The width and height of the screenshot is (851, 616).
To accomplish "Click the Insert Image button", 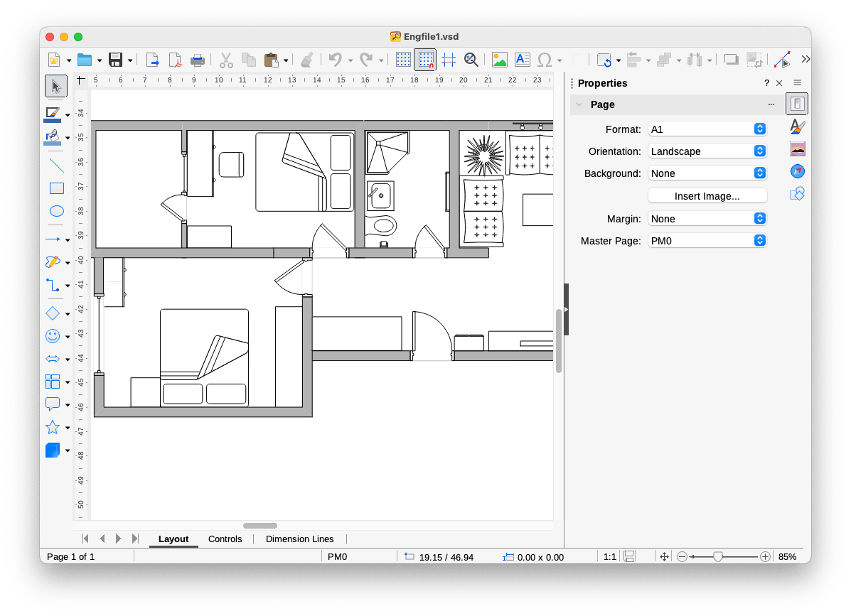I will tap(707, 196).
